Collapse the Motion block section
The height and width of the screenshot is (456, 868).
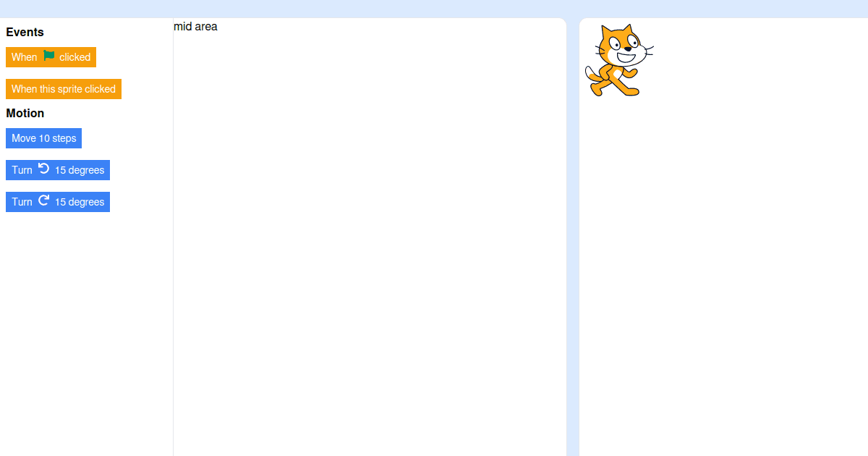tap(25, 113)
